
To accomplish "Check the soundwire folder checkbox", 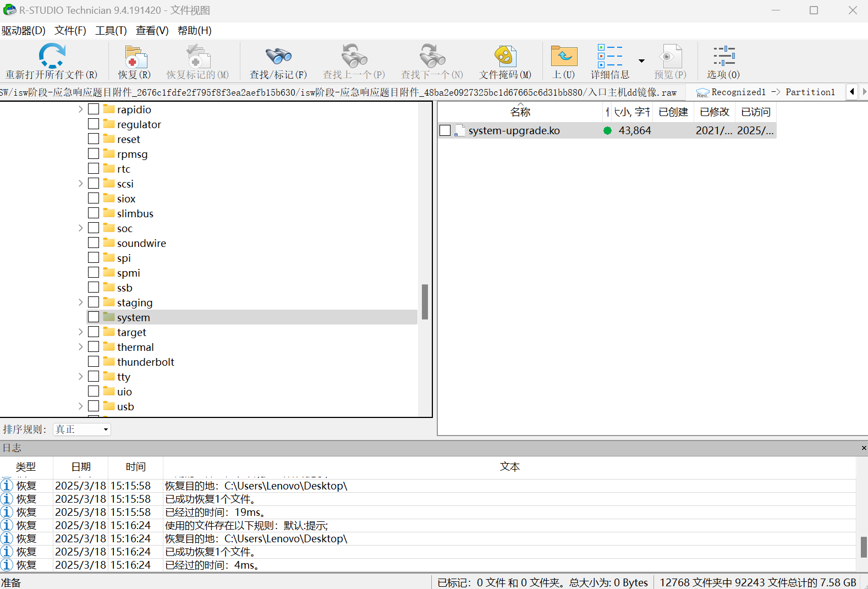I will 94,243.
